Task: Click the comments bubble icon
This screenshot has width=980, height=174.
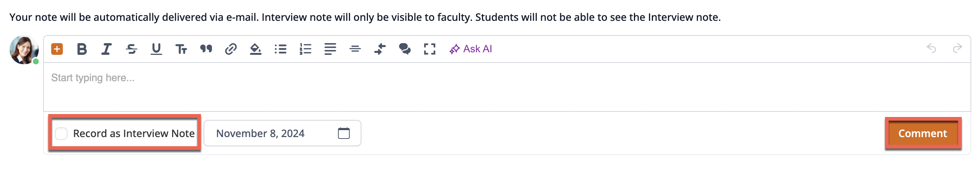Action: [405, 49]
